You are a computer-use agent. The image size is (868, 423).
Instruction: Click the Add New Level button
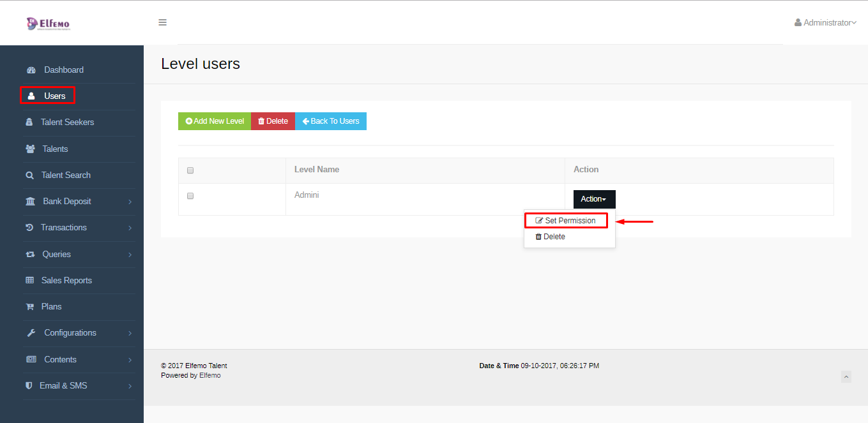pos(215,121)
